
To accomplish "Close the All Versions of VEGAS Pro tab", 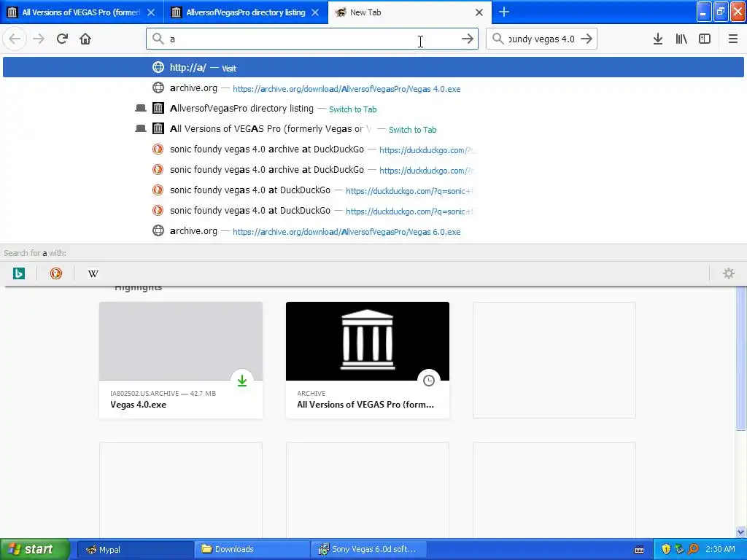I will (150, 12).
